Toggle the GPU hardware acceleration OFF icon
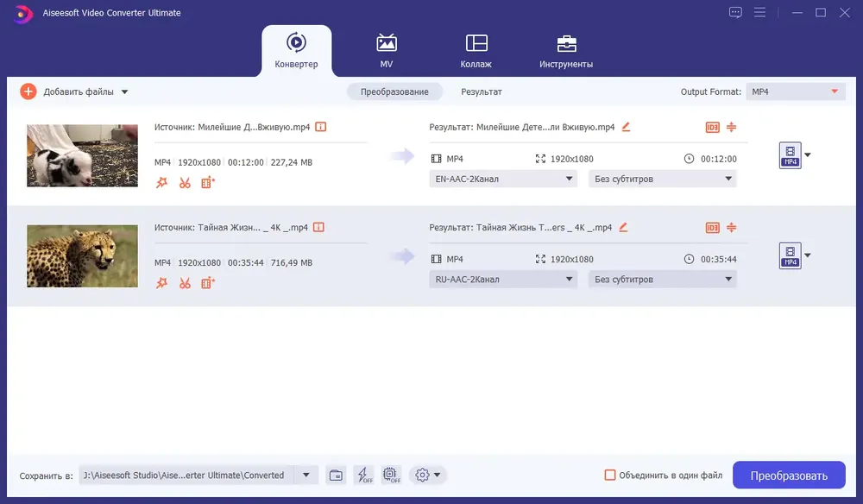 pos(391,475)
